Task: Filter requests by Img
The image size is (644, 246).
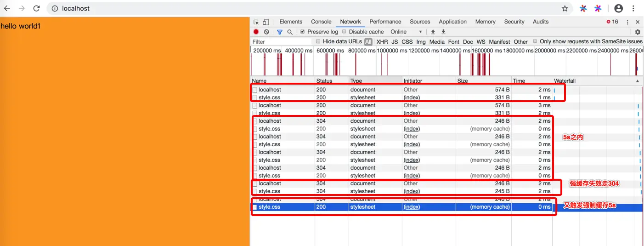Action: pyautogui.click(x=421, y=42)
